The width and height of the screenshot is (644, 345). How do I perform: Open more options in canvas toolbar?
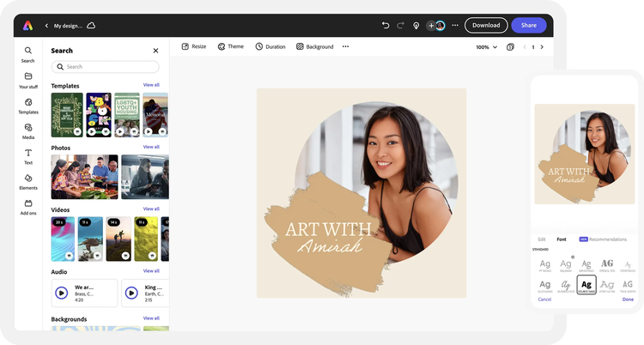coord(346,46)
